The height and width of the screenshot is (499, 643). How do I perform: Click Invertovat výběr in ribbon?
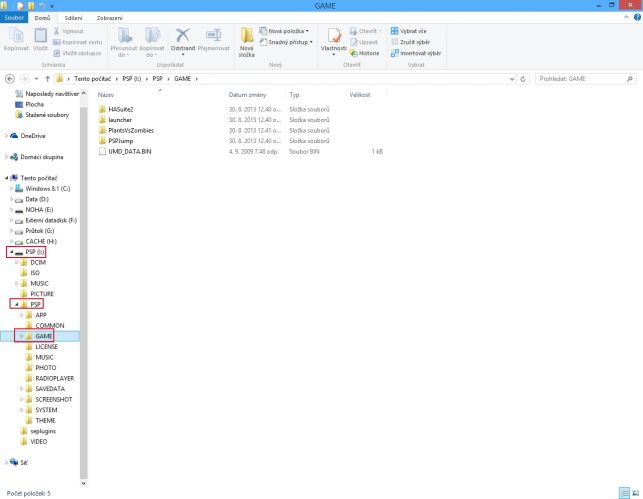click(x=416, y=53)
